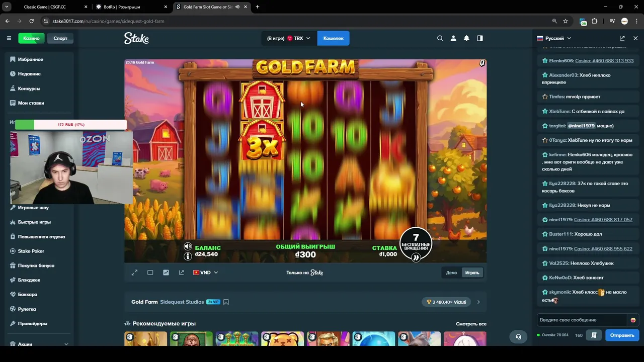Pop out the chat window

click(x=622, y=38)
